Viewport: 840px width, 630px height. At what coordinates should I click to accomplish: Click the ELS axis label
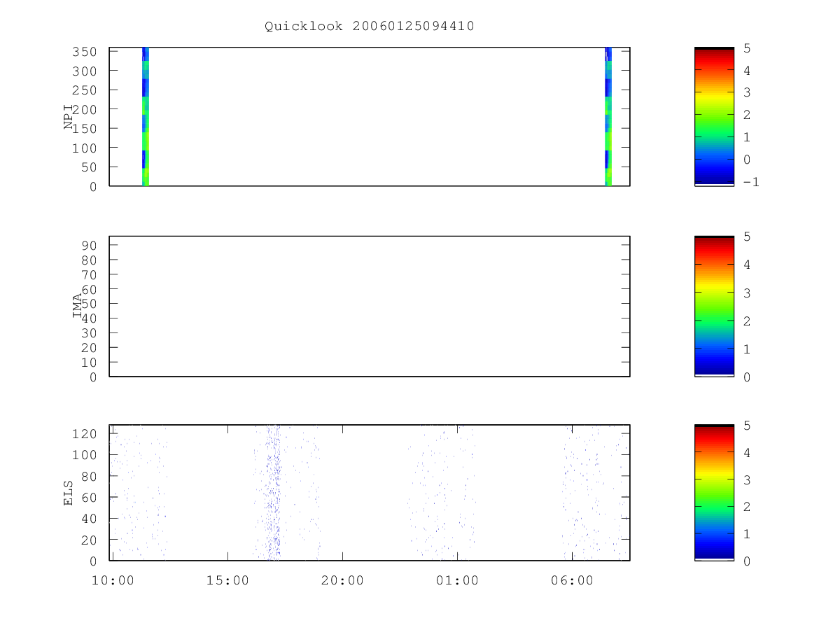point(69,493)
